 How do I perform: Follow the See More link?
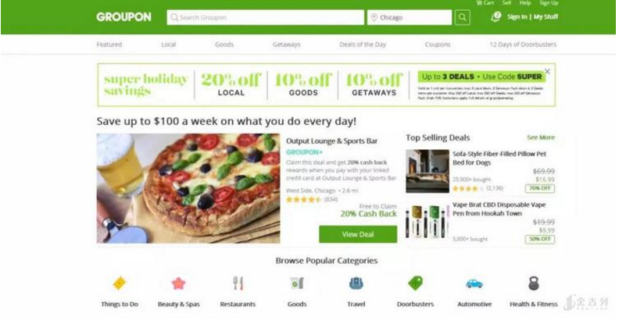coord(541,137)
